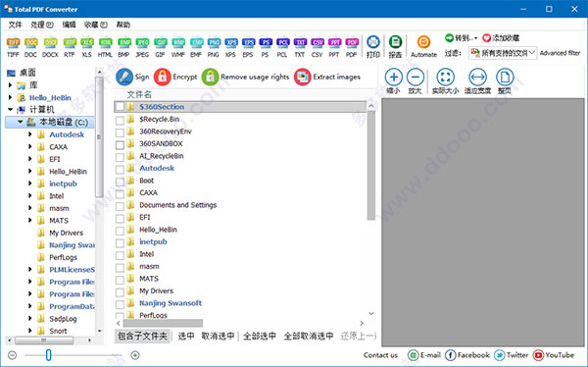This screenshot has width=588, height=367.
Task: Collapse 本地磁盘 (C:) tree node
Action: [21, 122]
